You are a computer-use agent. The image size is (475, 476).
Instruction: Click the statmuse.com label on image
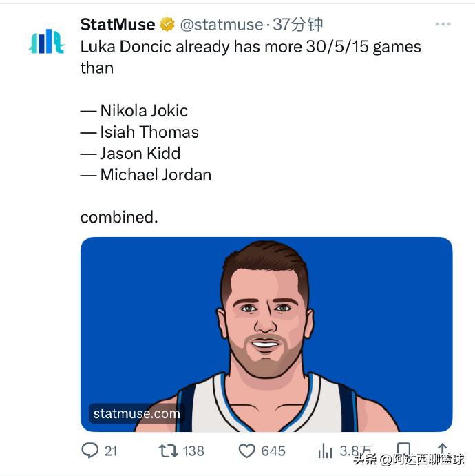point(136,413)
